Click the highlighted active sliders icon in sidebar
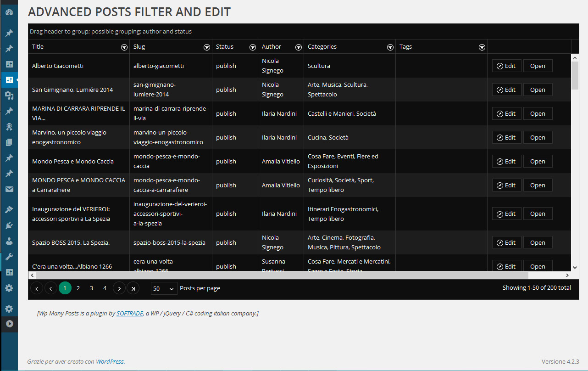588x371 pixels. [9, 80]
